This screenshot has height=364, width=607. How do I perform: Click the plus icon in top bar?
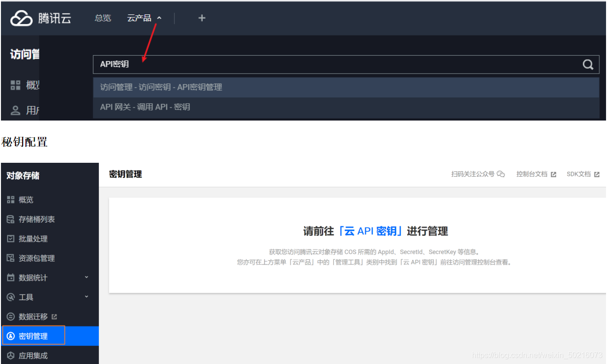pyautogui.click(x=202, y=18)
